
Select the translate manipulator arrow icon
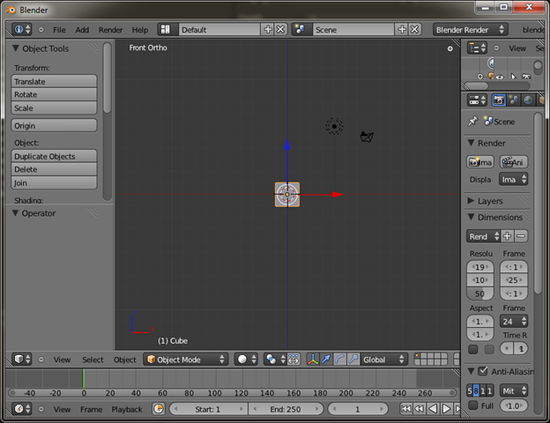[326, 360]
